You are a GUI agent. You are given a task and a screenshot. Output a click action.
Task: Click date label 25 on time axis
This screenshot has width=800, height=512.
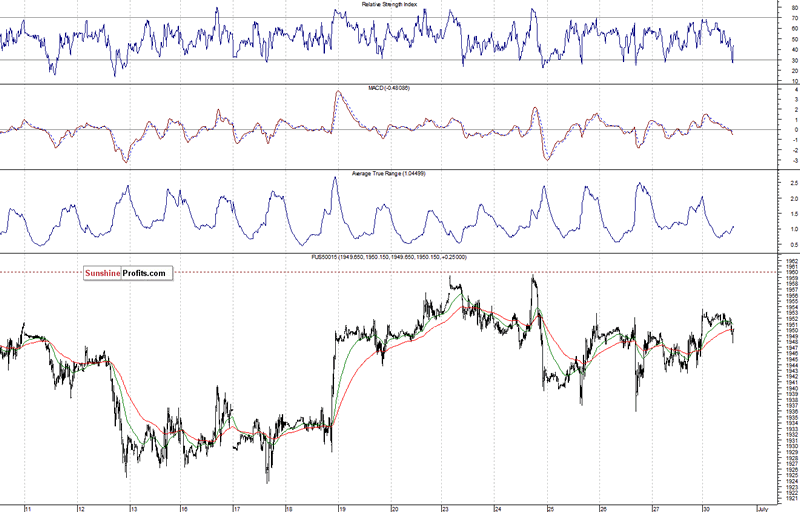pyautogui.click(x=551, y=508)
